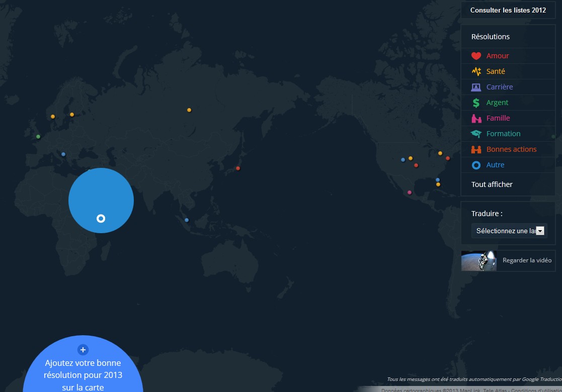Click the yellow dot over Norway

(x=53, y=117)
